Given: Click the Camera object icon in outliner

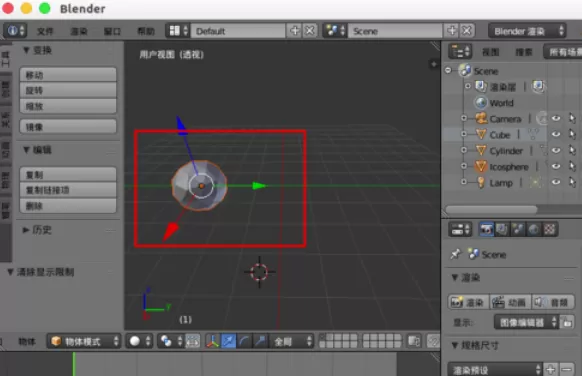Looking at the screenshot, I should [x=481, y=118].
